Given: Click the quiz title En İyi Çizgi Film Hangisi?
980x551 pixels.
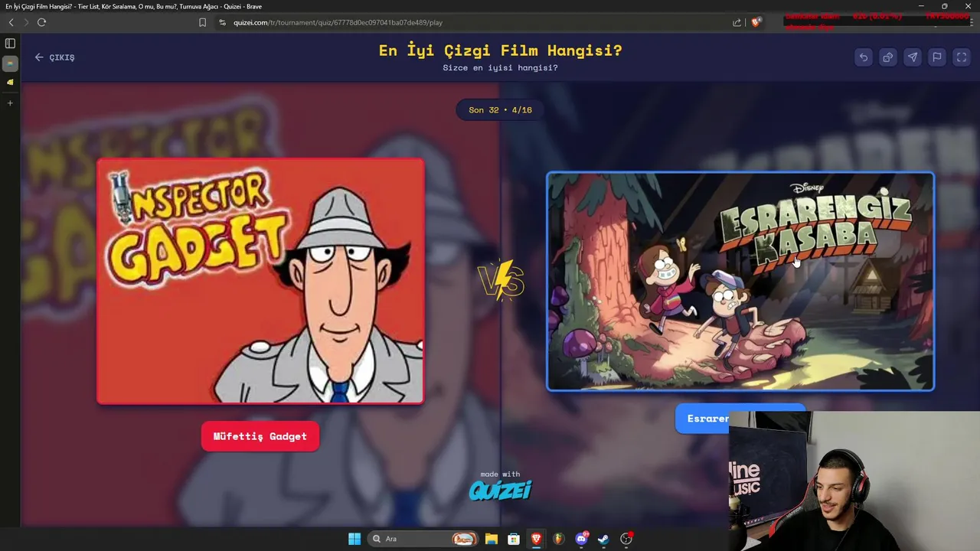Looking at the screenshot, I should (x=500, y=51).
